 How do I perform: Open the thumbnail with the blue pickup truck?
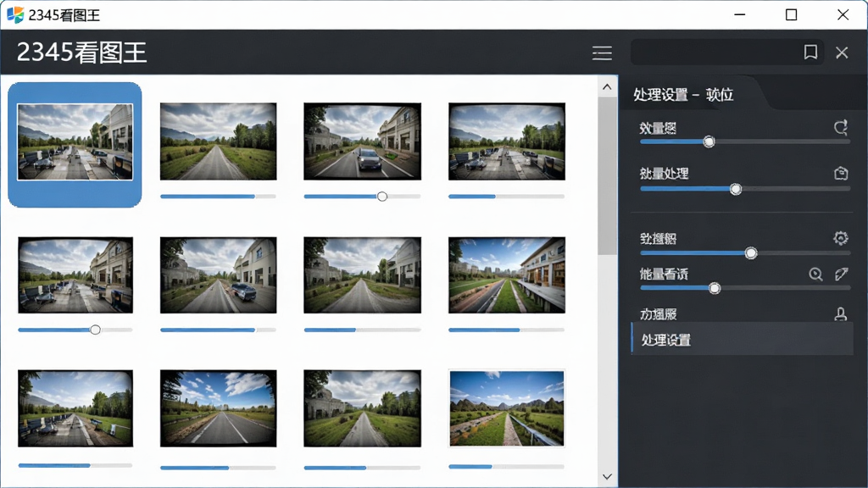tap(218, 275)
